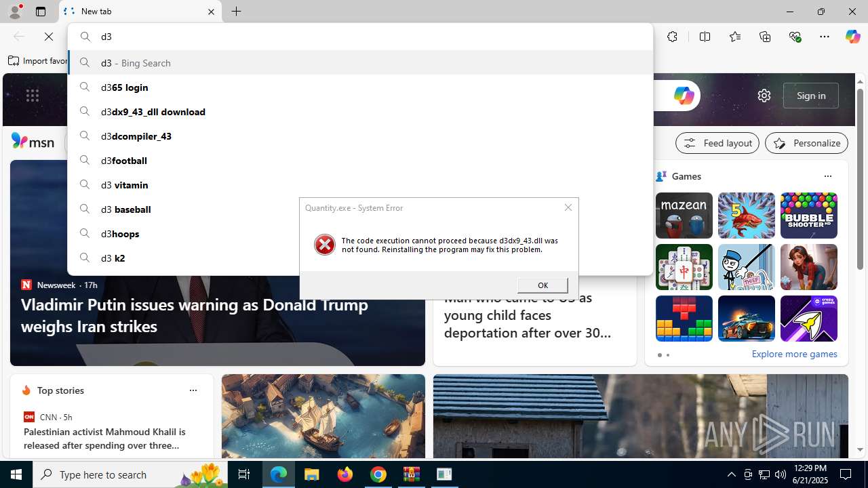Open the Copilot sidebar icon
Image resolution: width=868 pixels, height=488 pixels.
pos(852,37)
